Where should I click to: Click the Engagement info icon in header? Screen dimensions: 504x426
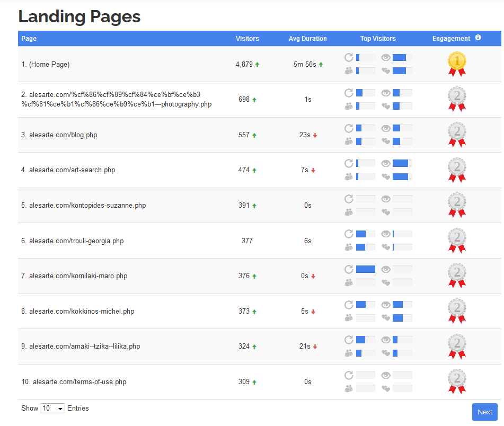click(478, 38)
